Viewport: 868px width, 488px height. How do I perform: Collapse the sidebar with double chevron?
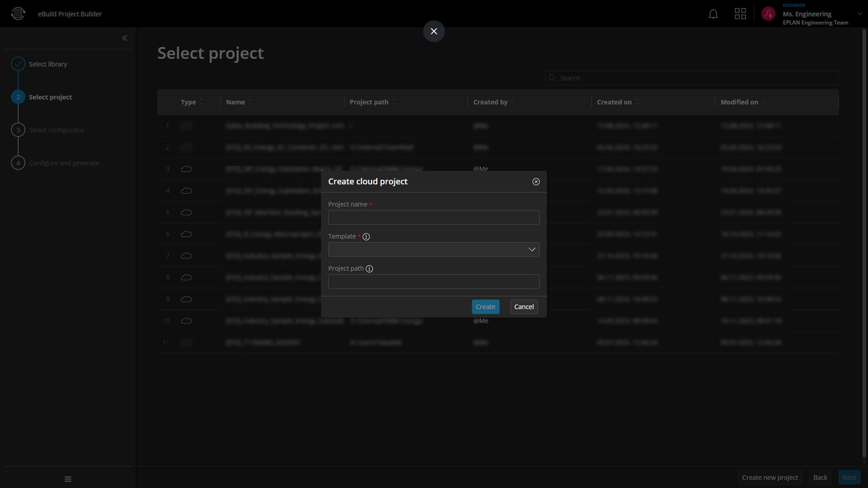pyautogui.click(x=125, y=38)
